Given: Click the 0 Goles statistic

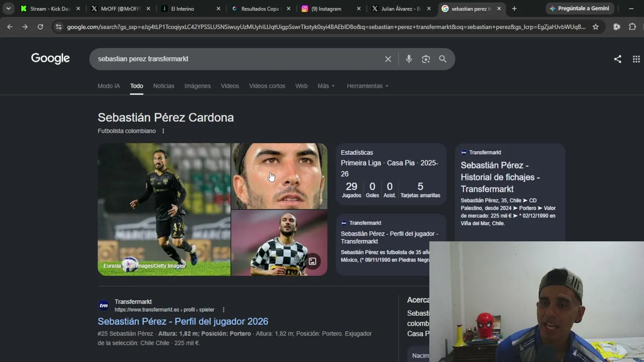Looking at the screenshot, I should click(372, 190).
